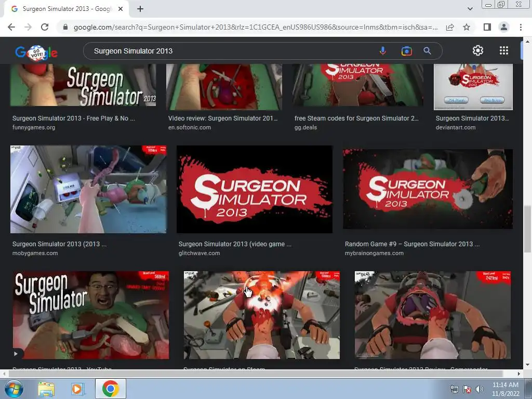This screenshot has width=532, height=399.
Task: Open the Chrome profile avatar
Action: 504,27
